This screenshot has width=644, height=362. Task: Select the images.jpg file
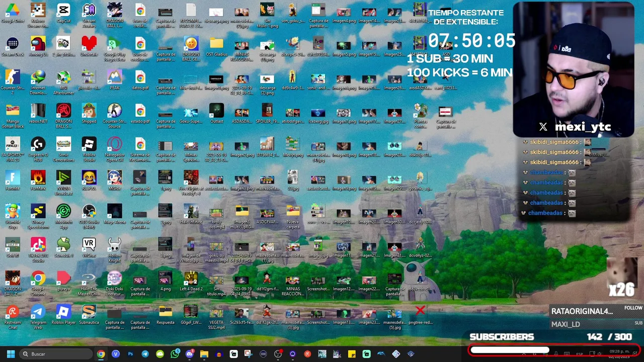pos(318,248)
